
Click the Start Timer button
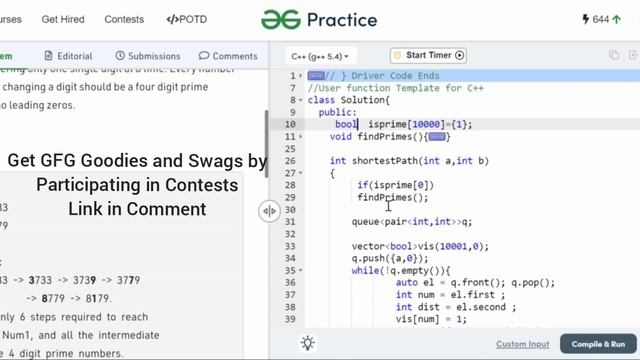(x=428, y=56)
